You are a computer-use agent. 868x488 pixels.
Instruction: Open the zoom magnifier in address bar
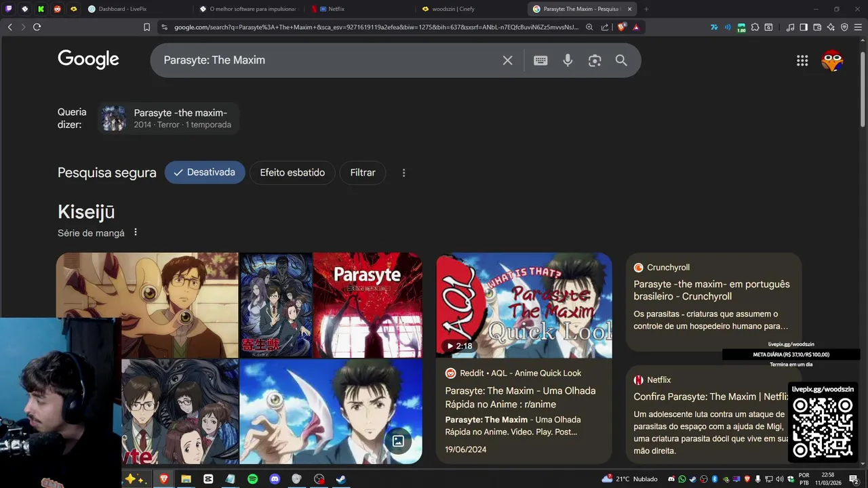tap(589, 27)
